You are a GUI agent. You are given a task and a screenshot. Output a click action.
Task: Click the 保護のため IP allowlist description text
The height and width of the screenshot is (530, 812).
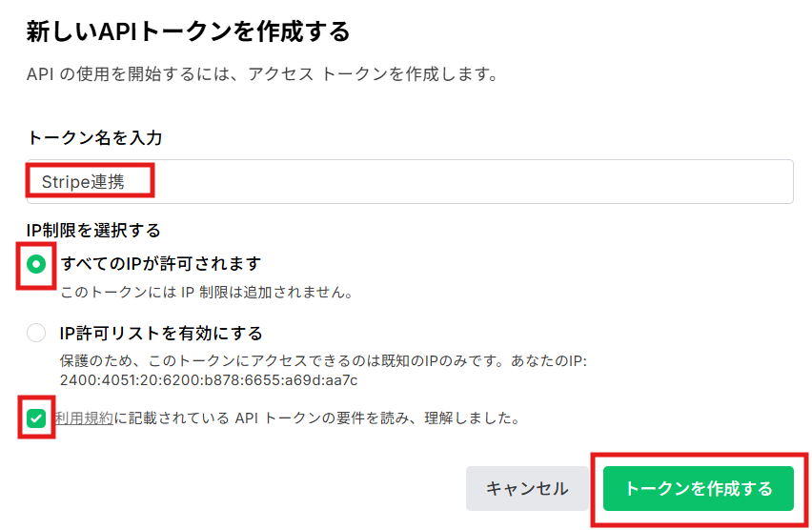(x=324, y=363)
